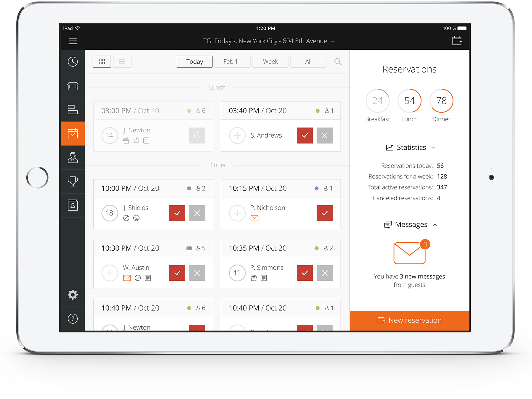Click 'Canceled reservations:' statistic
532x399 pixels.
[x=403, y=198]
